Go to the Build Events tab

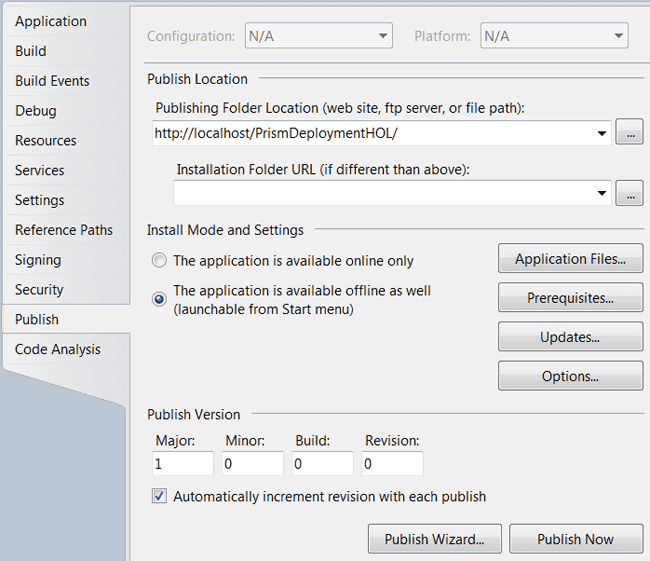pyautogui.click(x=52, y=81)
